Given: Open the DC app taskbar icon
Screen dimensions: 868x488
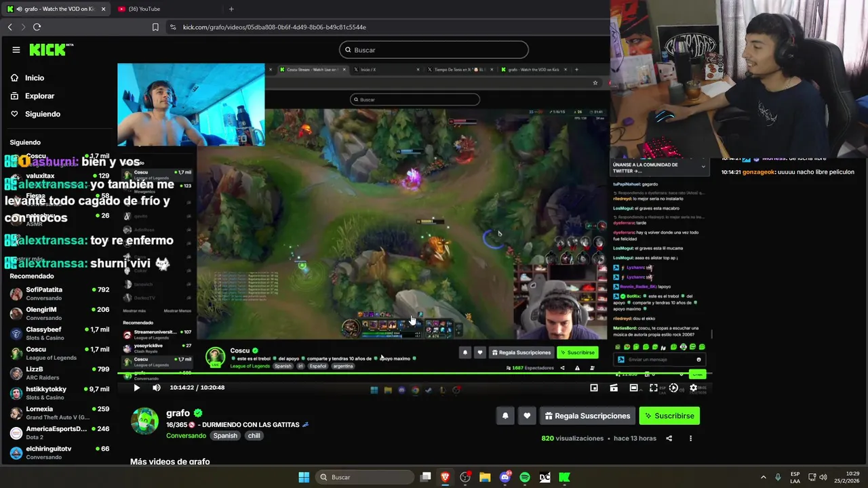Looking at the screenshot, I should point(545,477).
